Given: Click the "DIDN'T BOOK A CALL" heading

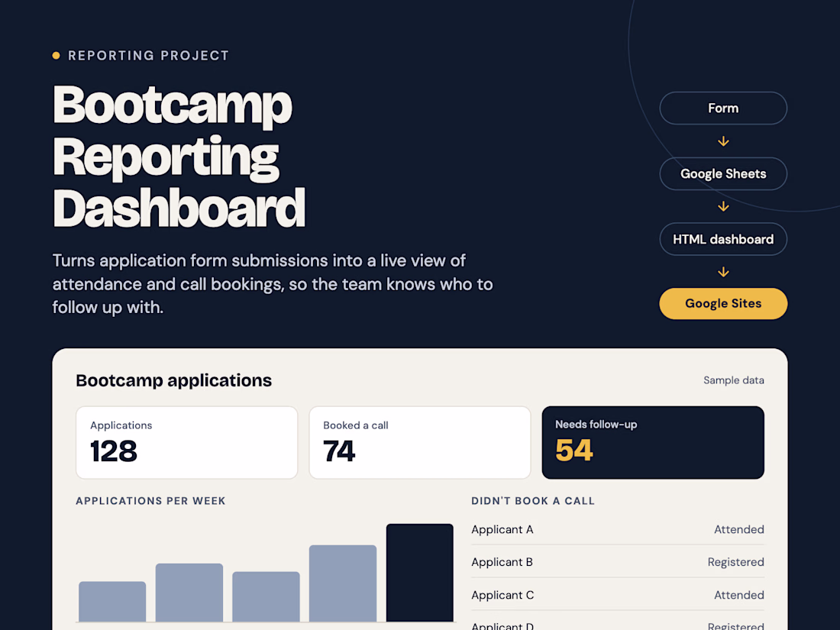Looking at the screenshot, I should pos(533,501).
